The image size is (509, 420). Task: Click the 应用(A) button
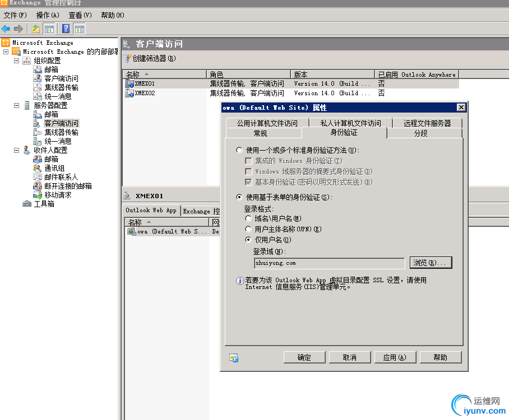395,357
